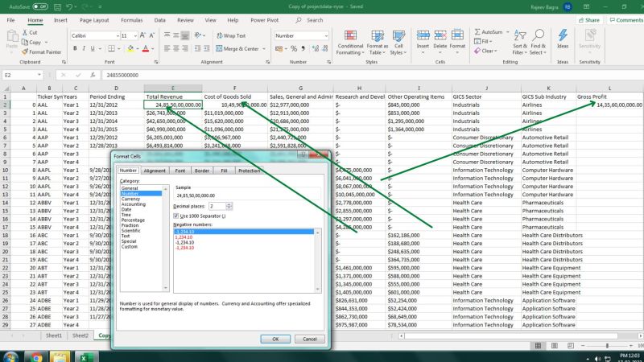
Task: Switch to Border tab in Format Cells
Action: point(202,171)
